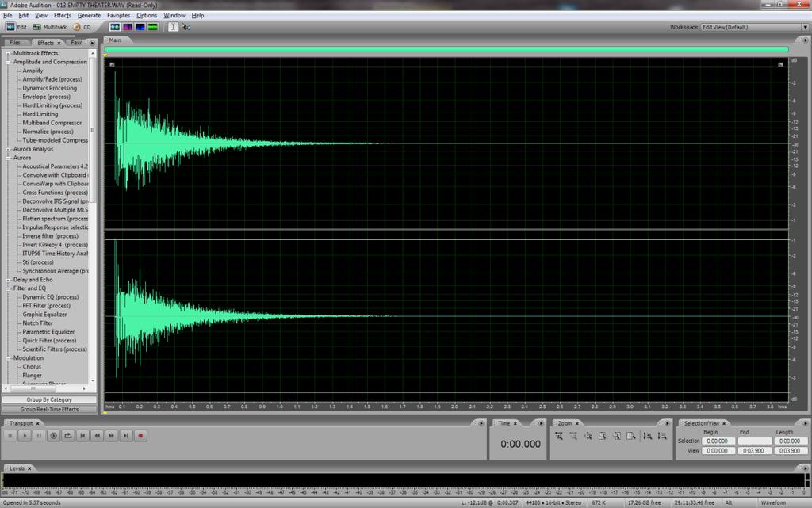Screen dimensions: 812x508
Task: Collapse Amplitude and Compression category
Action: click(x=8, y=62)
